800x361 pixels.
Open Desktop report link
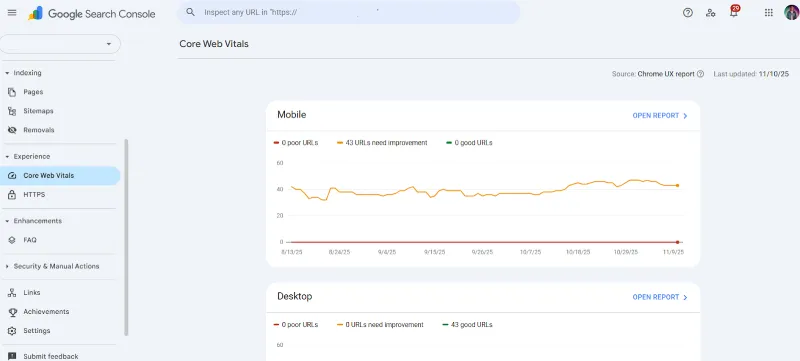(x=660, y=297)
